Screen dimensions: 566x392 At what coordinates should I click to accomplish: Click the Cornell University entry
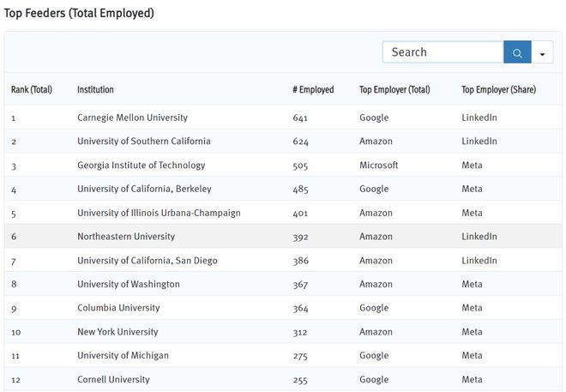tap(113, 379)
